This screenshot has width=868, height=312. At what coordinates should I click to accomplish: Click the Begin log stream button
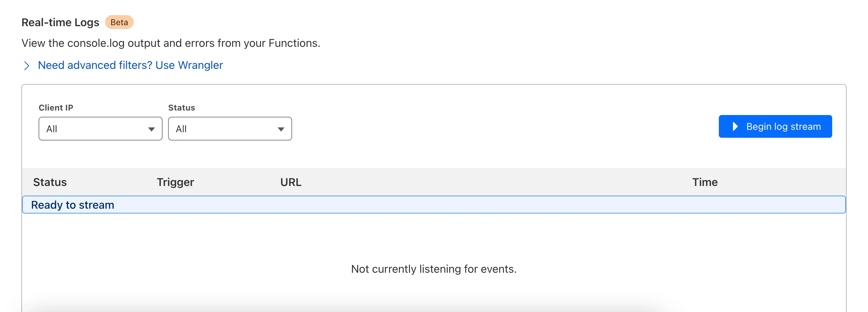[x=775, y=126]
